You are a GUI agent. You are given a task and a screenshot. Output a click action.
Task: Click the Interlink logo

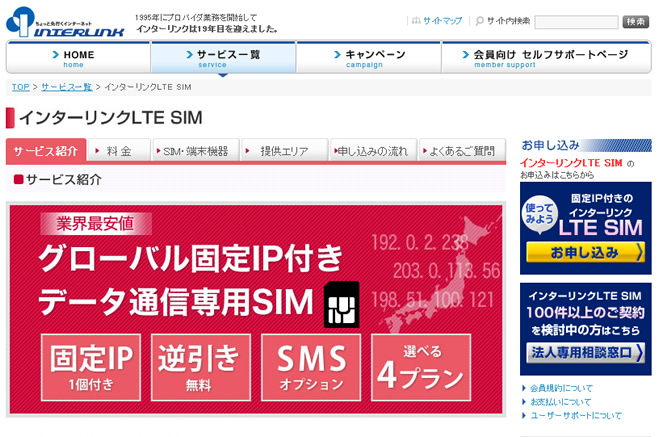(x=65, y=22)
